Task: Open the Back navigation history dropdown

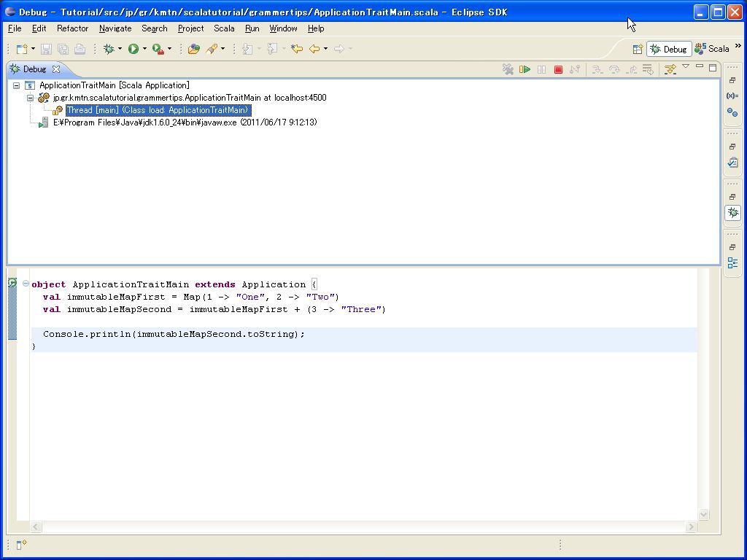Action: click(x=325, y=49)
